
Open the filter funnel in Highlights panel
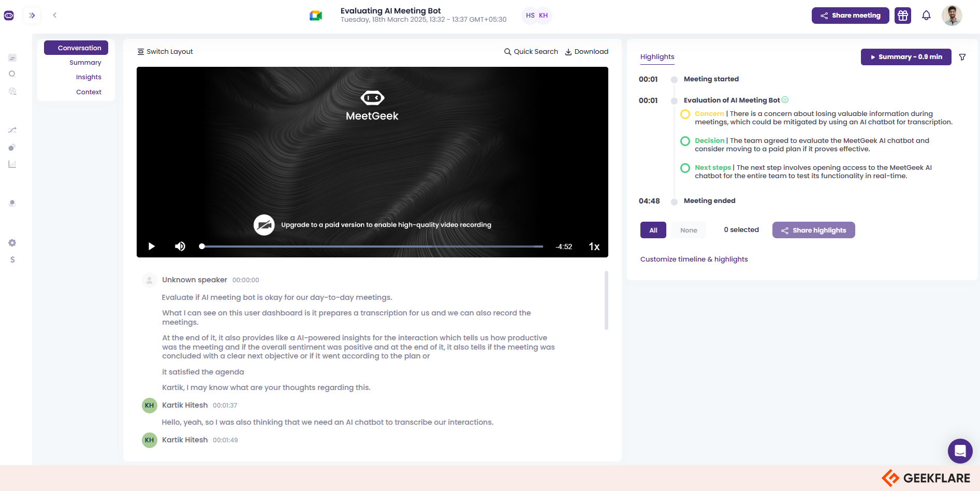[x=962, y=57]
